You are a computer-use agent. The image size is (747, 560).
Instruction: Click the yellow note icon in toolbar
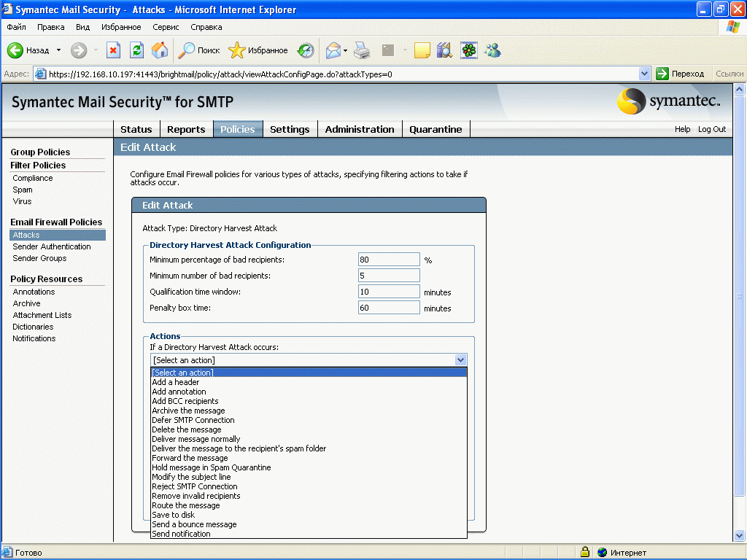(x=422, y=50)
